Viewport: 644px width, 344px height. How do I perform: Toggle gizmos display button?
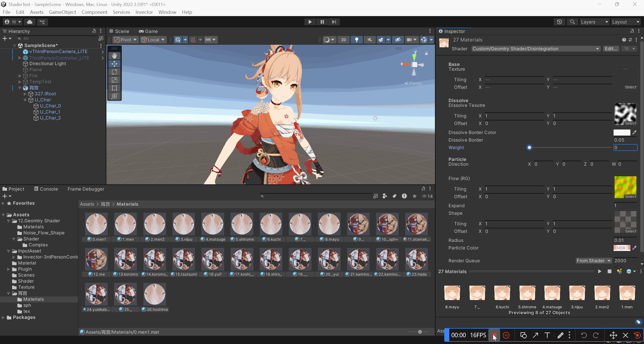click(x=424, y=40)
